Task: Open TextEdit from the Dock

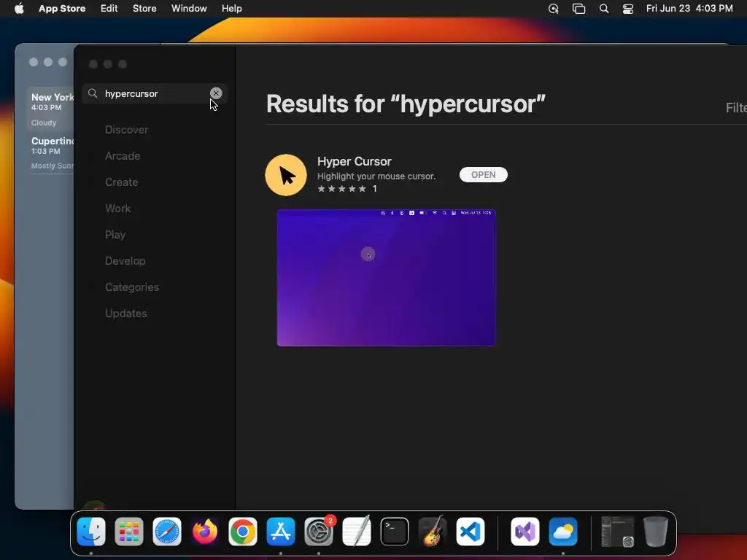Action: click(356, 532)
